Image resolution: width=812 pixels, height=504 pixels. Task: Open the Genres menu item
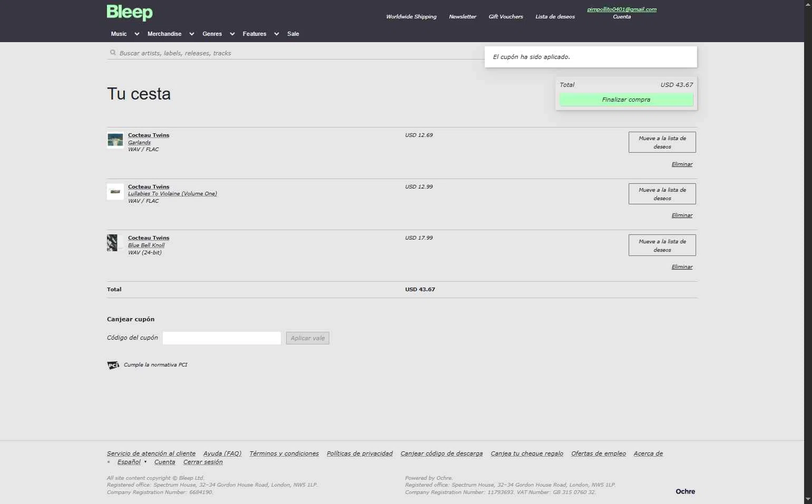click(212, 34)
